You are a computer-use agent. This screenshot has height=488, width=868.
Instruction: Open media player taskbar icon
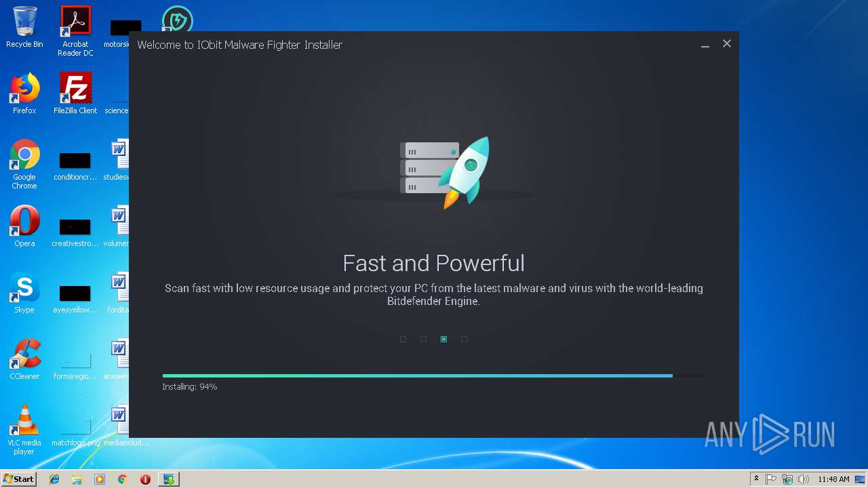point(100,479)
